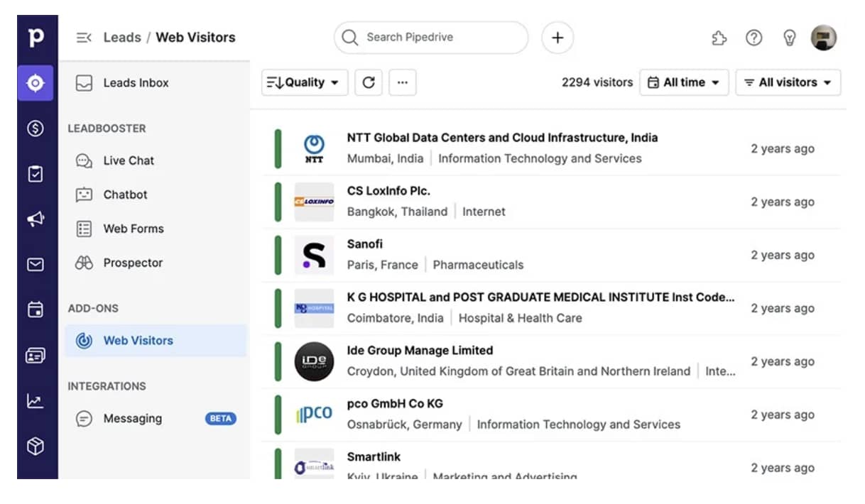Click 'Bangkok, Thailand' location text

coord(397,212)
